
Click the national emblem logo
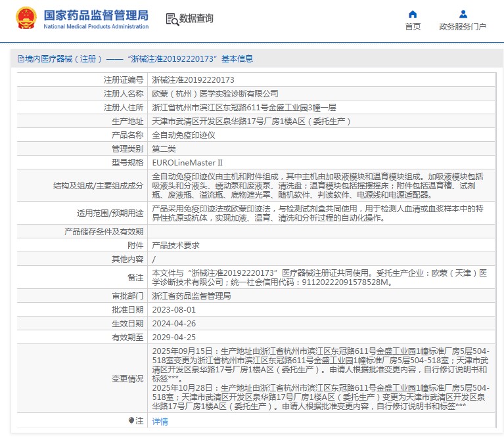[x=26, y=18]
